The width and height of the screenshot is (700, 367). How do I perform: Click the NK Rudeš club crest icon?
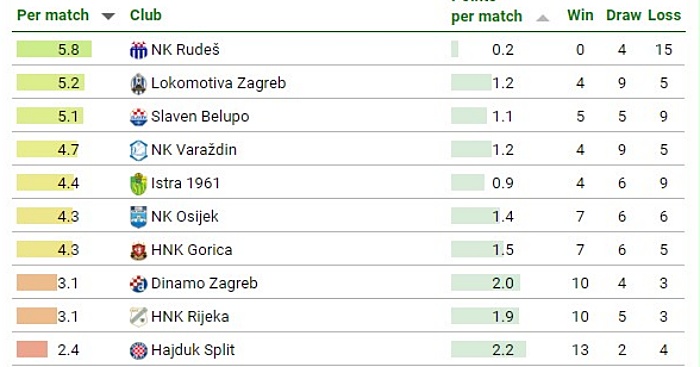point(138,50)
